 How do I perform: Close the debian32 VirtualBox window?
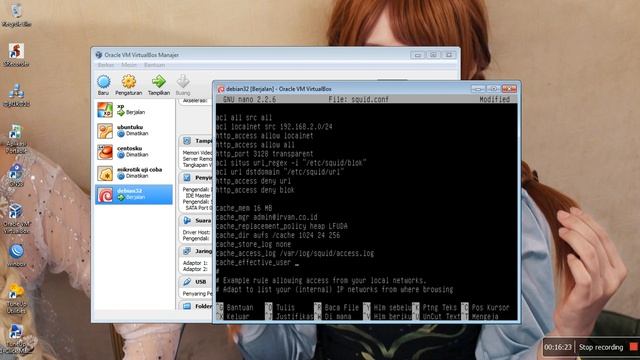(x=509, y=89)
